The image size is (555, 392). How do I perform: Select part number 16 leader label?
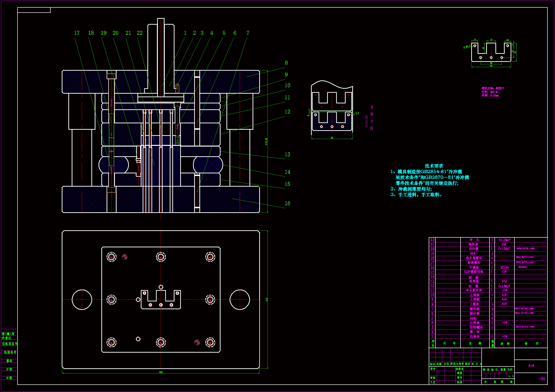(287, 203)
